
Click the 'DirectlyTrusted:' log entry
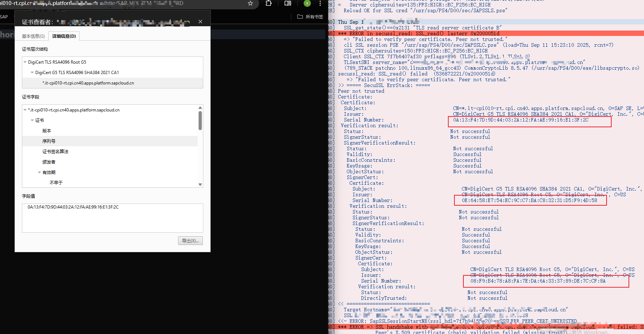[x=384, y=298]
